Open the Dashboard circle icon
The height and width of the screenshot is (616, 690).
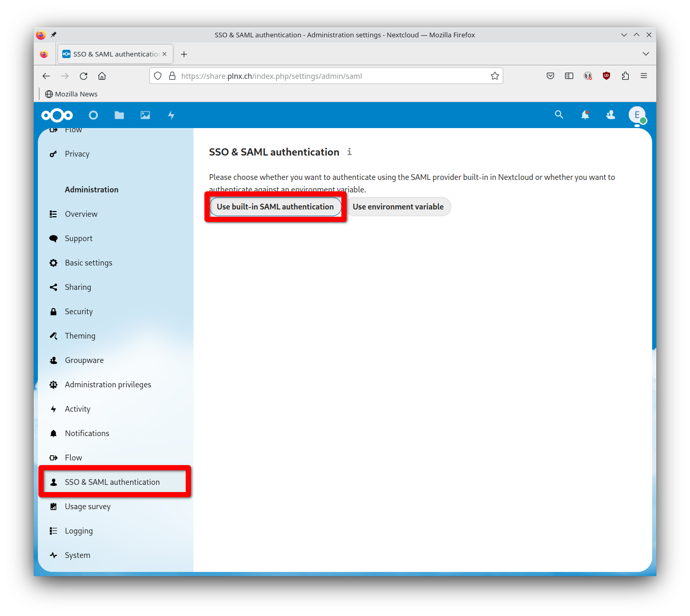pos(93,115)
